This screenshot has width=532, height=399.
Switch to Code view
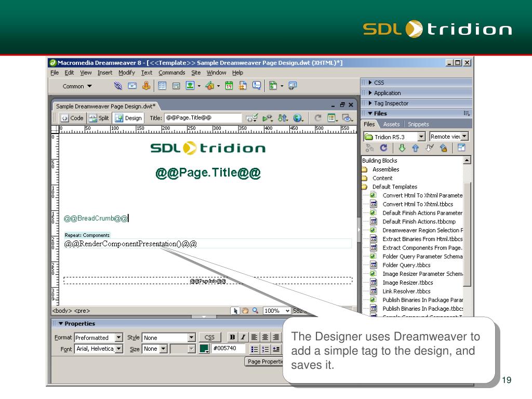click(72, 118)
